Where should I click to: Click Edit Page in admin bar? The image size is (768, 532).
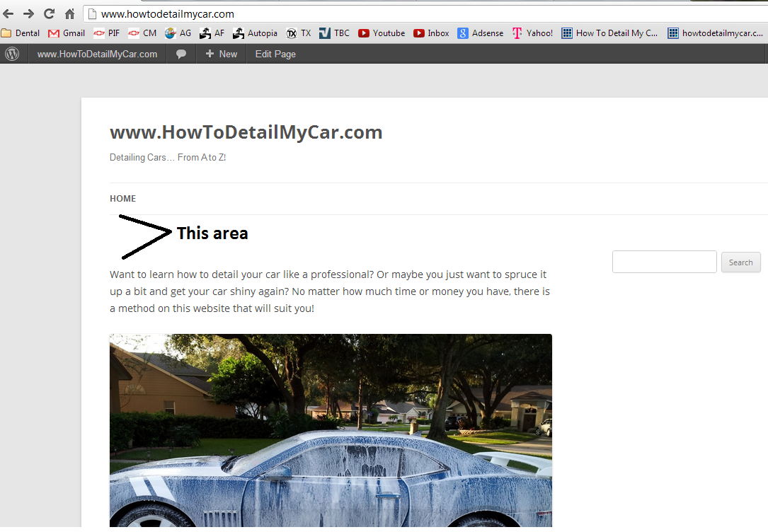pos(275,54)
